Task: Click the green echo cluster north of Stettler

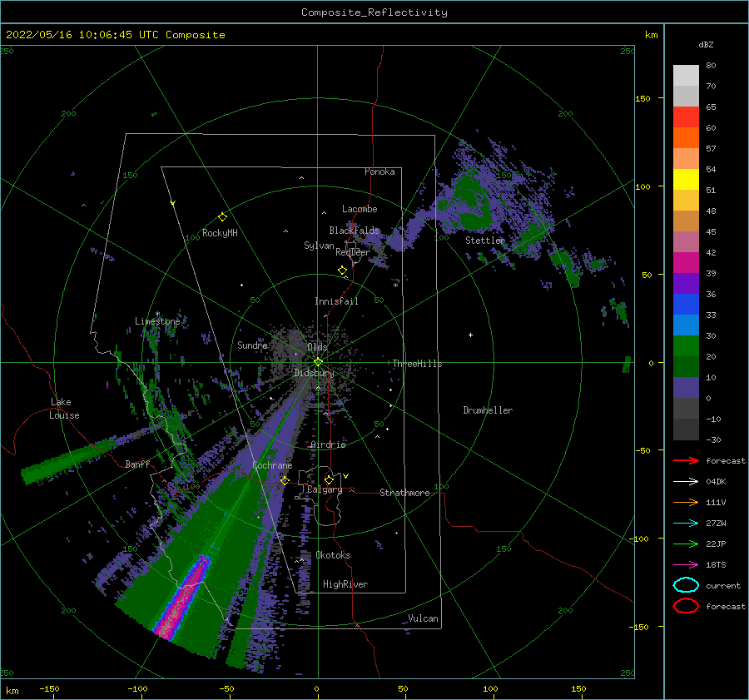Action: click(473, 201)
